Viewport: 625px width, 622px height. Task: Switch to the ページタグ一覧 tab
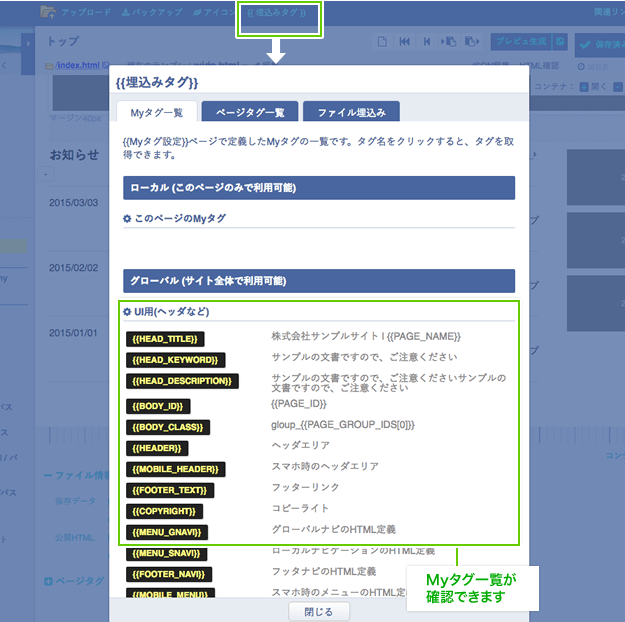pos(250,112)
